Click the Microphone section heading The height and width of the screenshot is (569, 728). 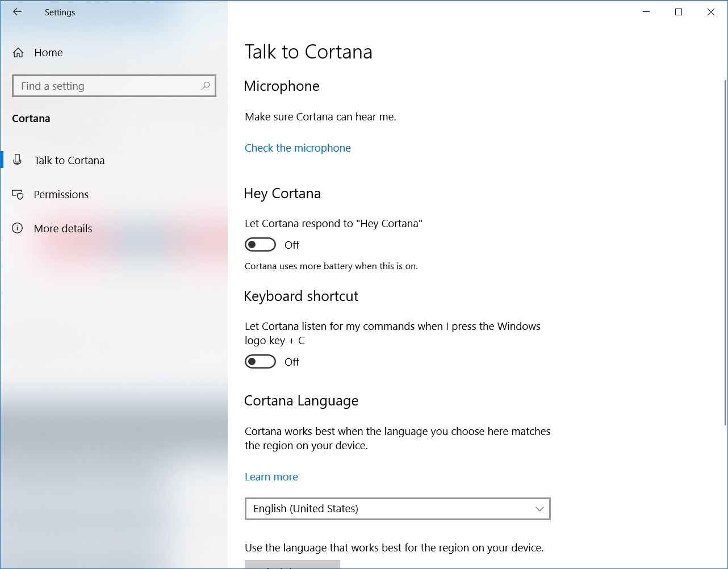point(282,86)
